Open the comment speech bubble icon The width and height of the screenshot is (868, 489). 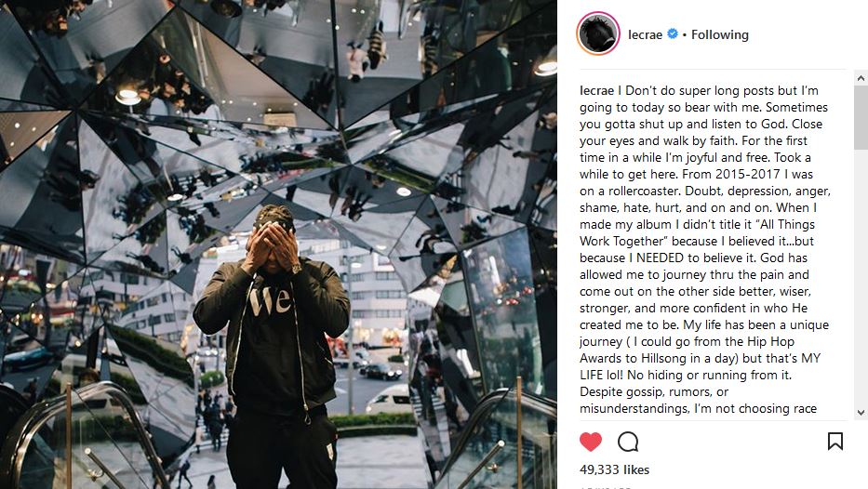click(628, 442)
